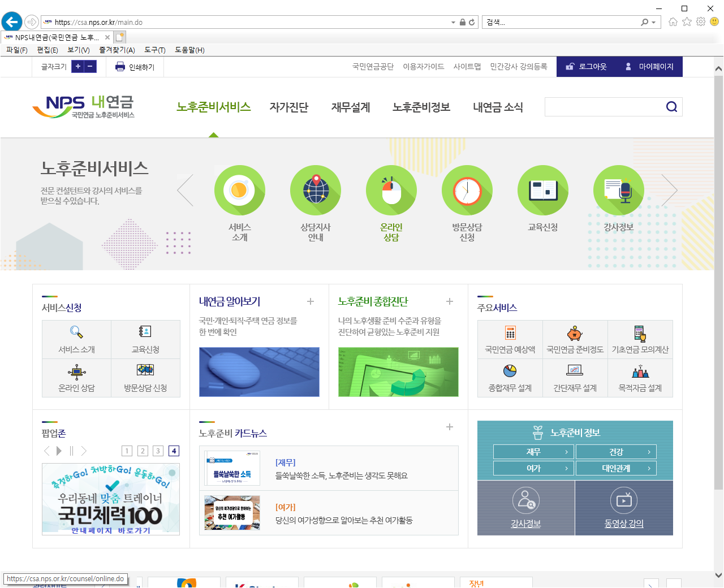Select popup zone page 2
This screenshot has width=724, height=588.
(x=143, y=451)
